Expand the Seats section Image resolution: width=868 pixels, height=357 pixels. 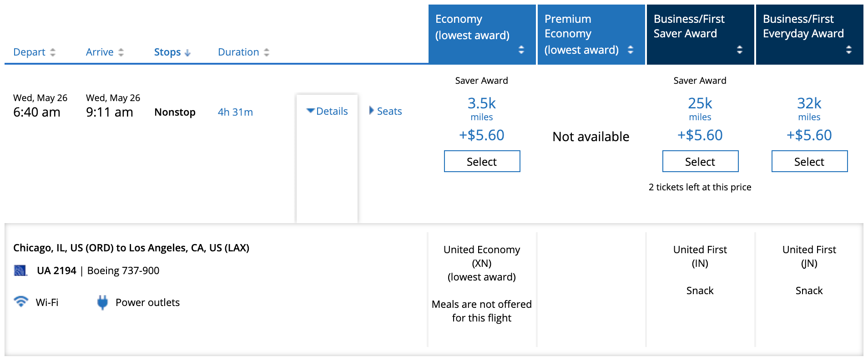pyautogui.click(x=385, y=111)
